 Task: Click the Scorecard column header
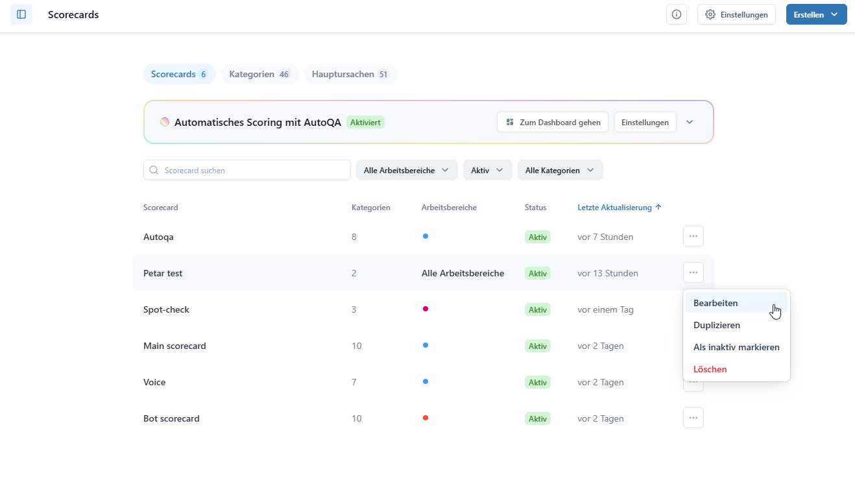pos(161,208)
